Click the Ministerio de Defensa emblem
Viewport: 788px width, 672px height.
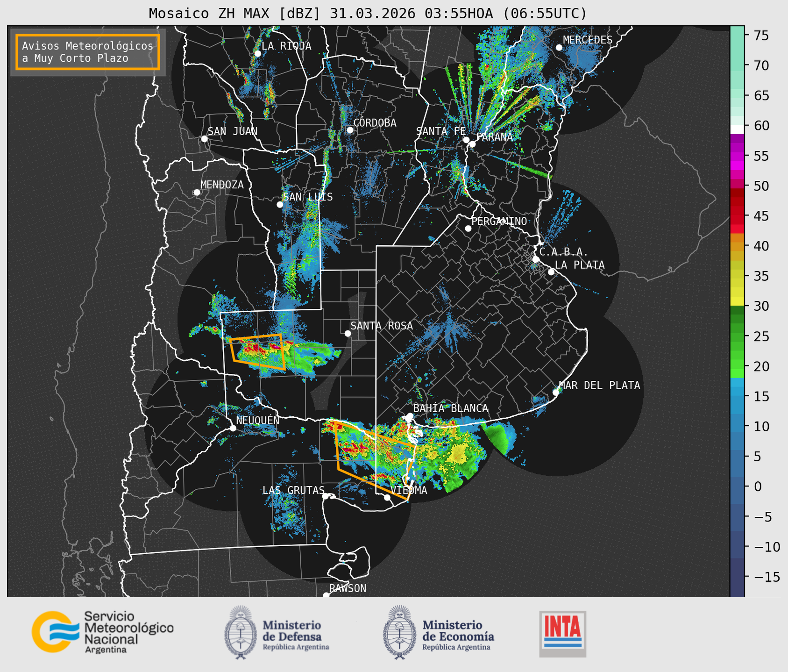[241, 632]
